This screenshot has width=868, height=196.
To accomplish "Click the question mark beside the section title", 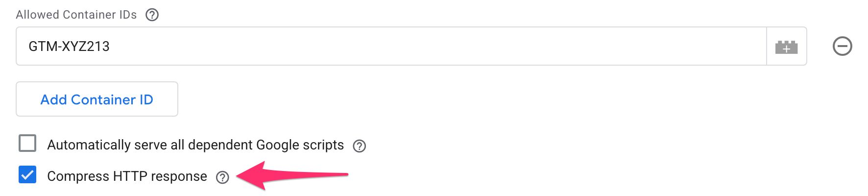I will click(152, 15).
